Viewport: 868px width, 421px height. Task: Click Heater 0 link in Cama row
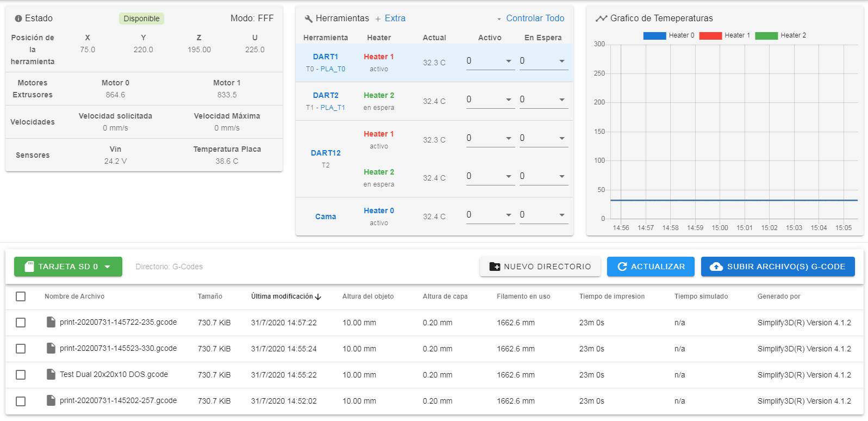coord(379,210)
